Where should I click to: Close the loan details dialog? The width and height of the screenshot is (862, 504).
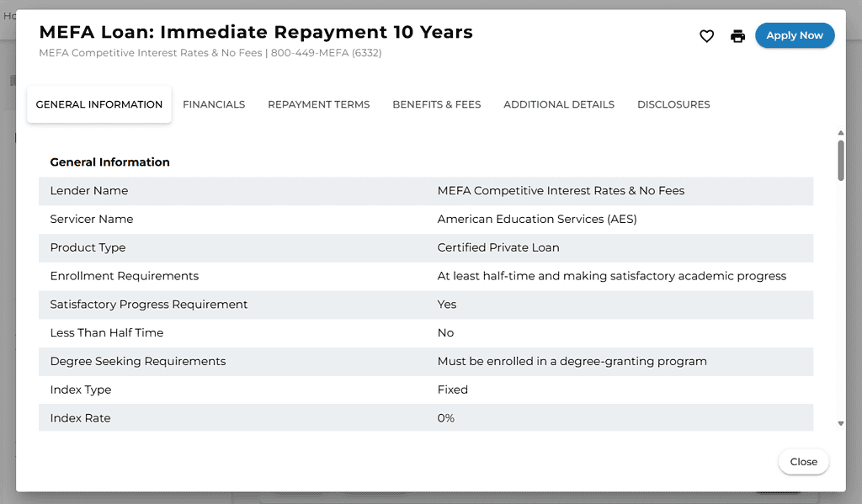[x=804, y=462]
